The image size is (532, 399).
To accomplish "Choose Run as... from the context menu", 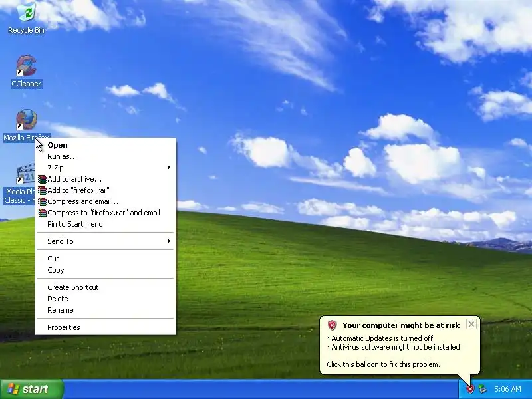I will [106, 156].
